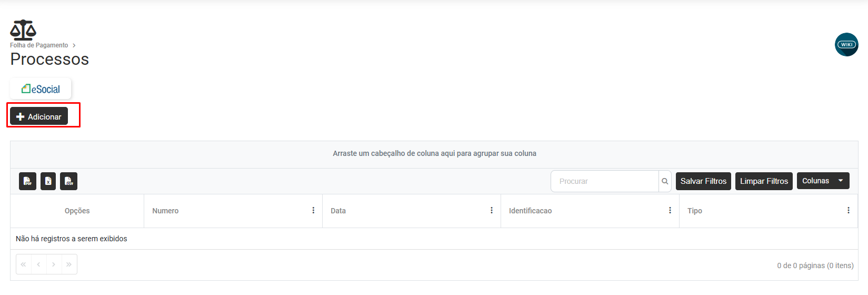The image size is (868, 295).
Task: Click Salvar Filtros button
Action: coord(703,181)
